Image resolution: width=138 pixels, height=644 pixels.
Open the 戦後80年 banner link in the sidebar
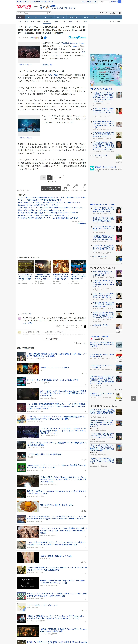click(106, 169)
